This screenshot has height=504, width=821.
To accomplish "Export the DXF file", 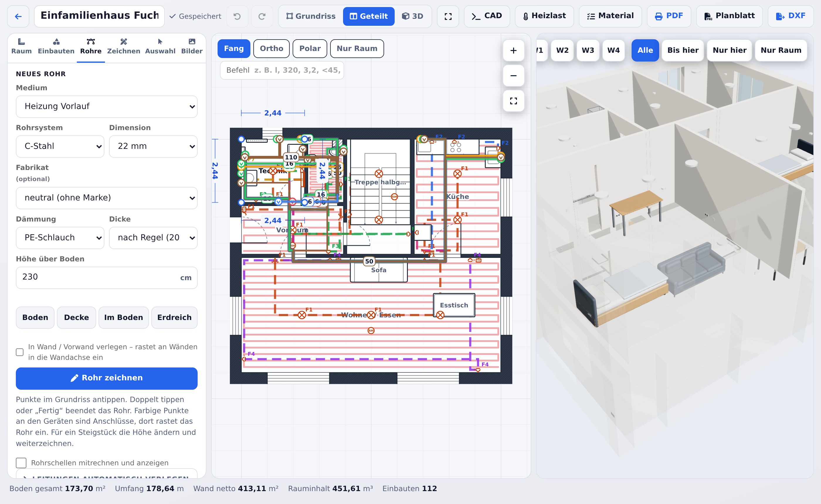I will point(790,16).
